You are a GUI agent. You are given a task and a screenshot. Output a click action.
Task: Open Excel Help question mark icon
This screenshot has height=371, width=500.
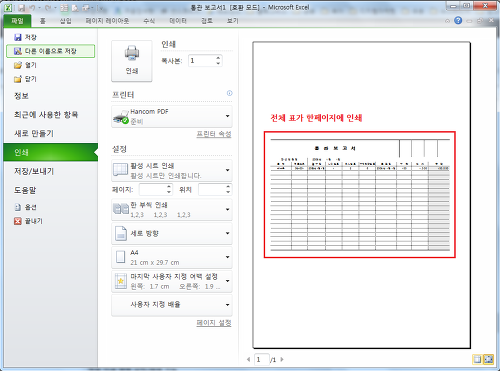(x=458, y=21)
